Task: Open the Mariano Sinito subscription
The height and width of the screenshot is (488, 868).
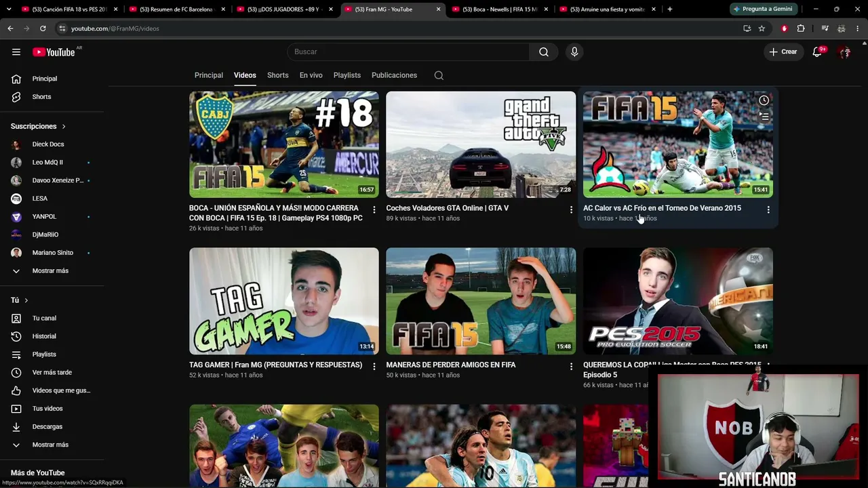Action: click(53, 253)
